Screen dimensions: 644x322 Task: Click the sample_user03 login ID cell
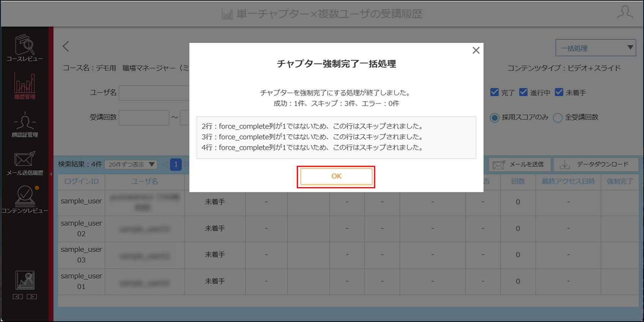tap(81, 255)
